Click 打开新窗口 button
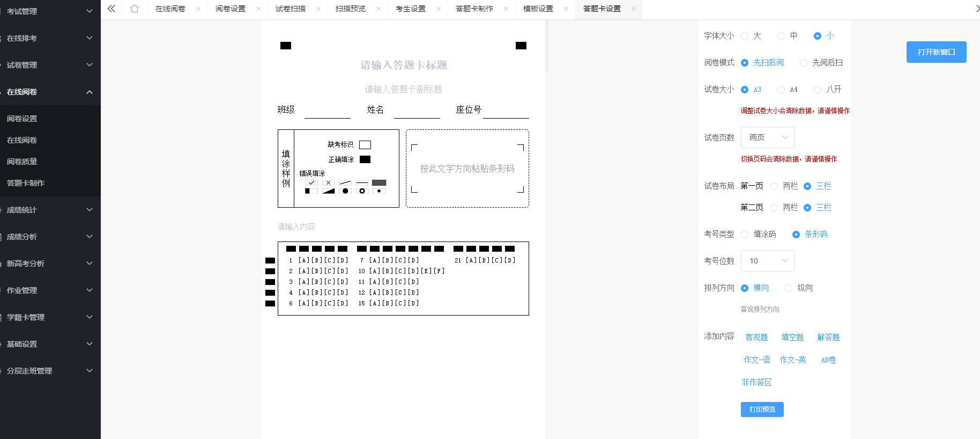 [937, 52]
